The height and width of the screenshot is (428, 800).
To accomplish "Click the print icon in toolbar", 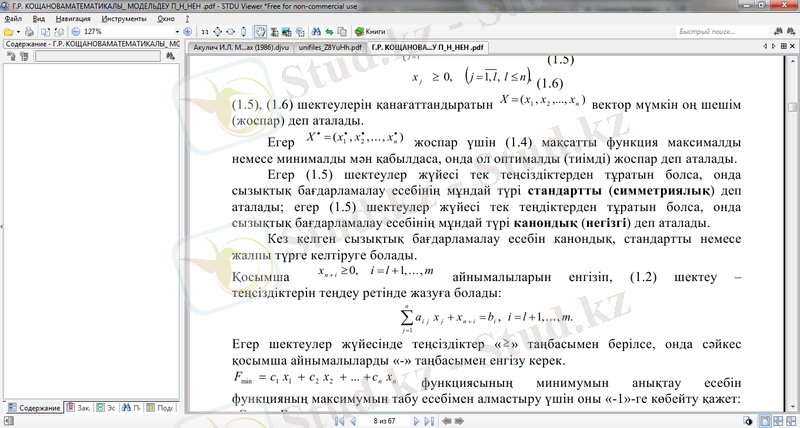I will click(29, 32).
